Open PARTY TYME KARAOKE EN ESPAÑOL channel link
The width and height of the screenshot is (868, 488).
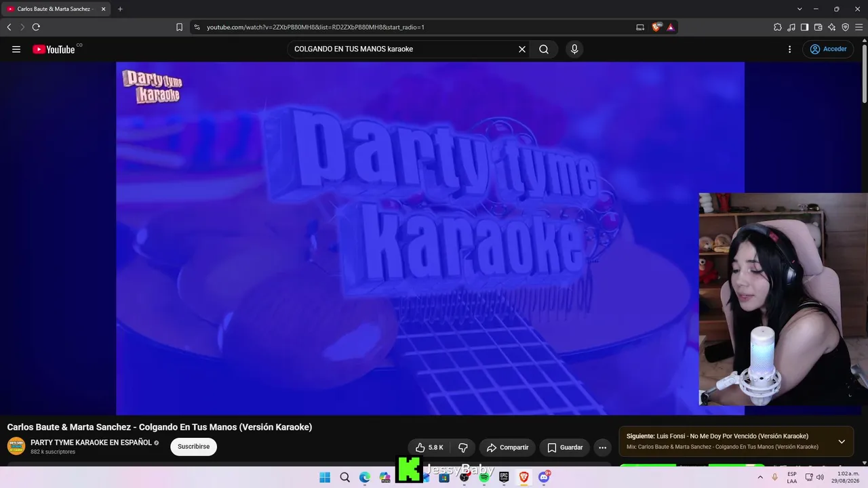pyautogui.click(x=91, y=443)
